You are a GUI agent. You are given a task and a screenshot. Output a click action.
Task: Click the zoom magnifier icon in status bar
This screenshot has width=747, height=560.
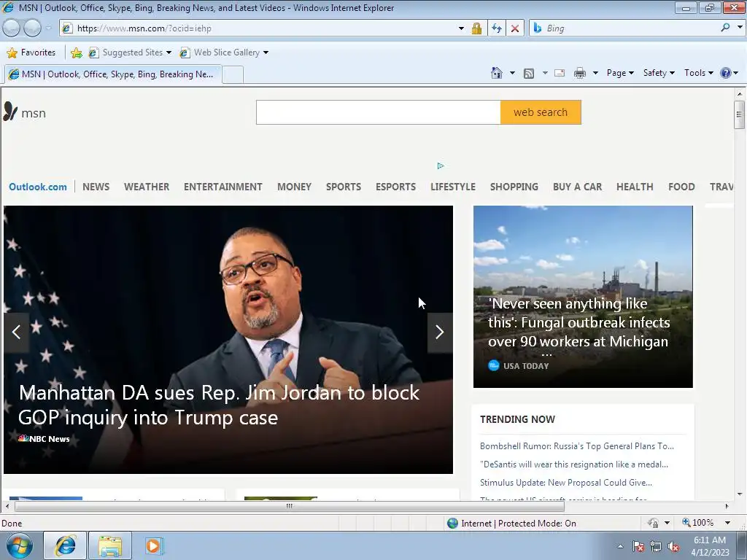click(x=686, y=522)
